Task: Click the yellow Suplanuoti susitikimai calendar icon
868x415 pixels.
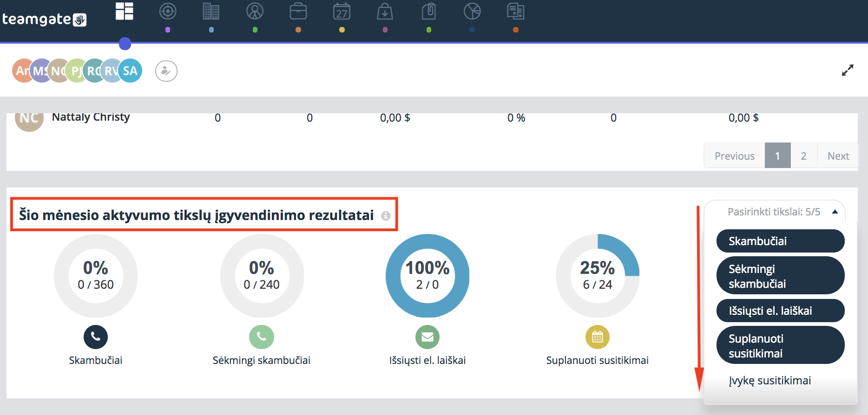Action: click(x=598, y=337)
